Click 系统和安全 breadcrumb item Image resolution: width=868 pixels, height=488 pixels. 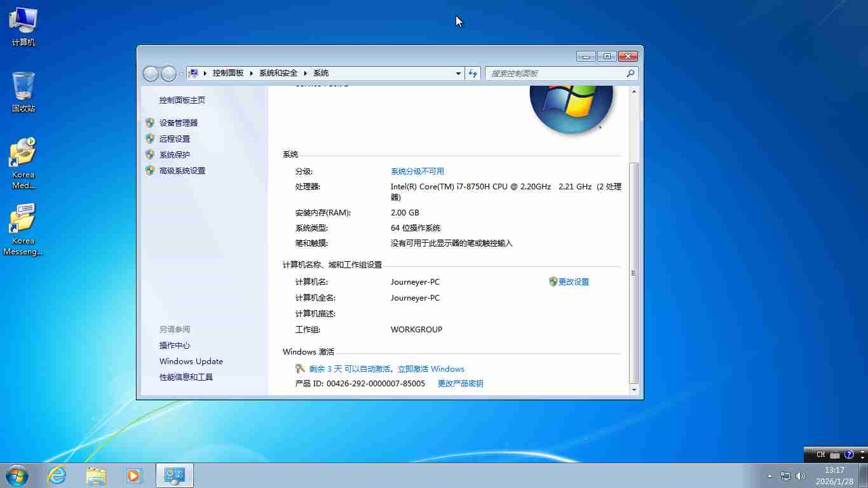[x=278, y=73]
